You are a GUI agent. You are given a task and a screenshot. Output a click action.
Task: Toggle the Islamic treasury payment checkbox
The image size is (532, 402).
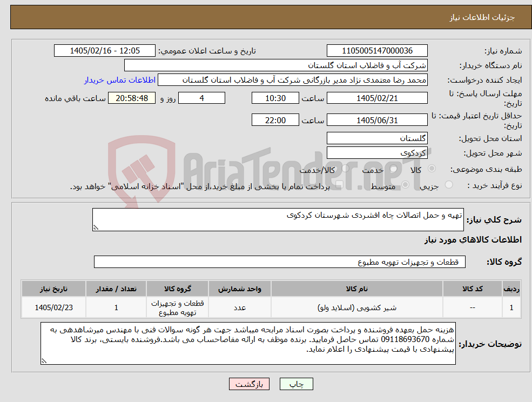pos(339,185)
